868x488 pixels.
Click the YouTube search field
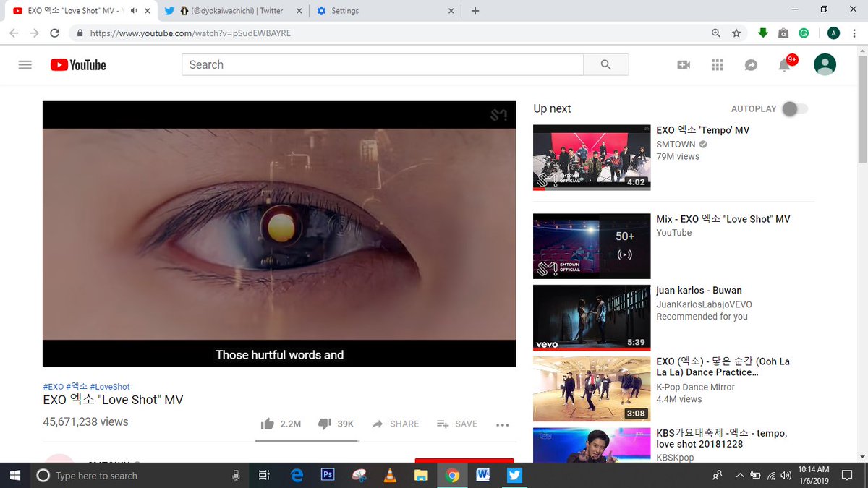pos(383,65)
